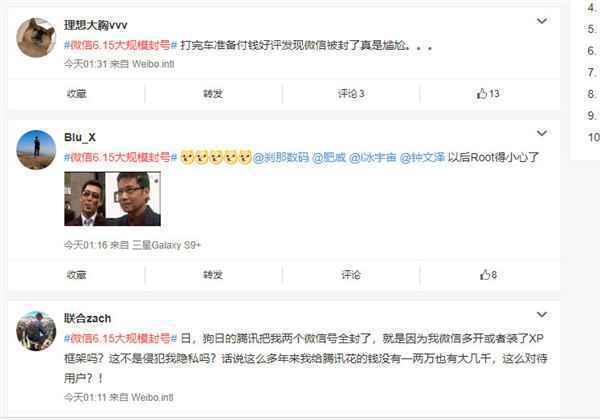Viewport: 600px width, 420px height.
Task: Click 转发 under Blu_X's post
Action: pyautogui.click(x=213, y=275)
